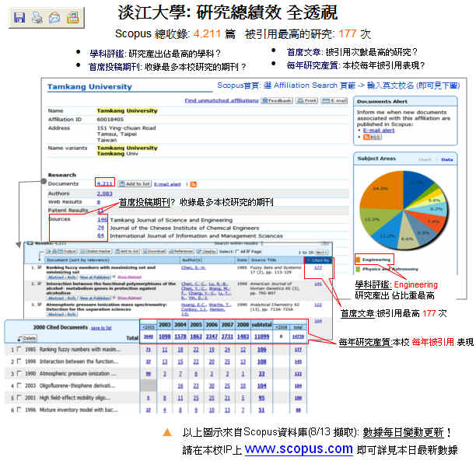Image resolution: width=476 pixels, height=464 pixels.
Task: Open Web Results count link
Action: pos(99,201)
